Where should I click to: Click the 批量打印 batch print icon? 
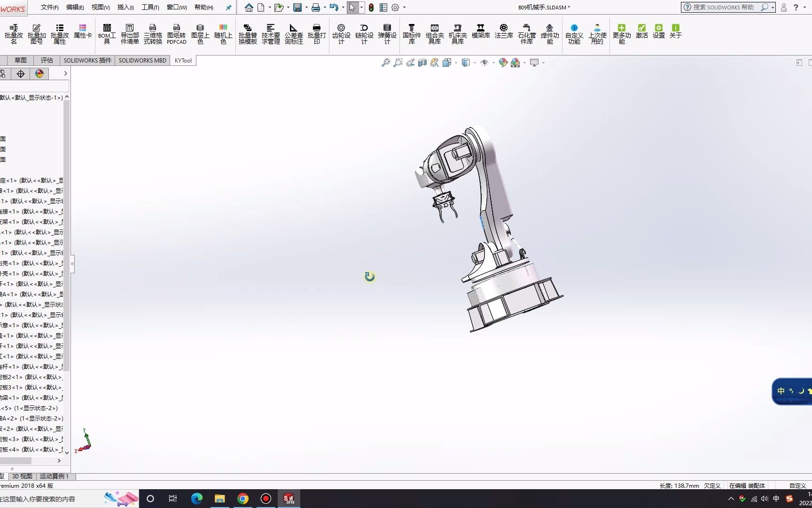[317, 34]
